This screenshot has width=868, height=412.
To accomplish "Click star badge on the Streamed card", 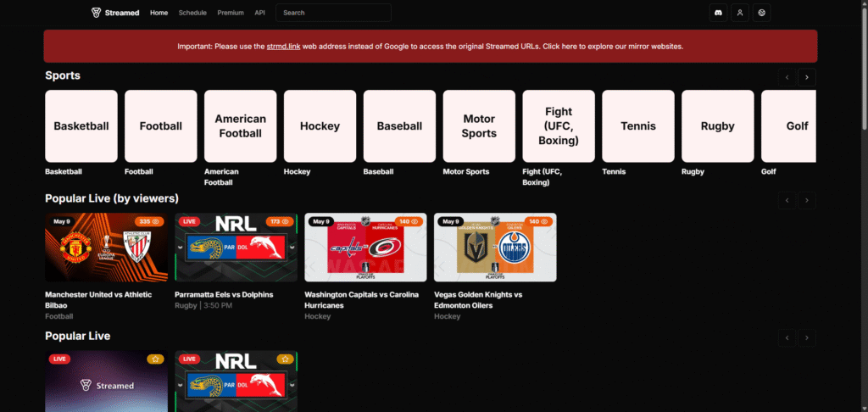I will 155,359.
